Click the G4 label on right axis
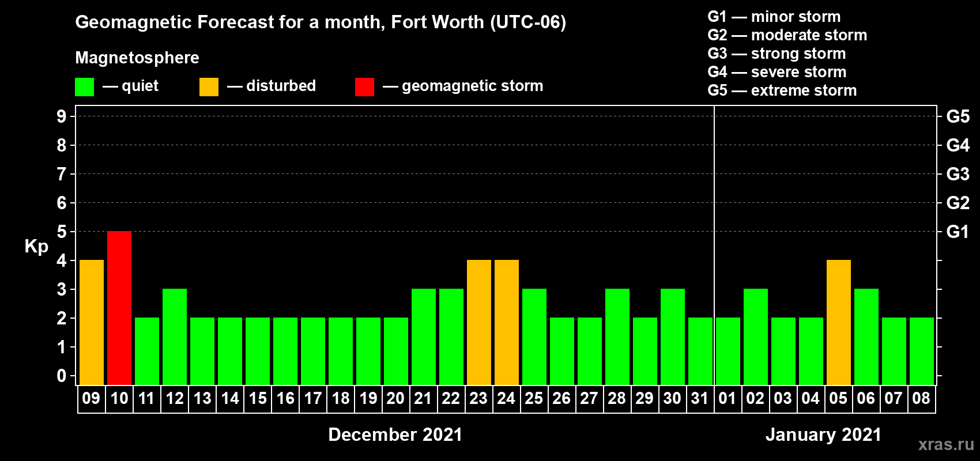The image size is (980, 461). pos(958,145)
